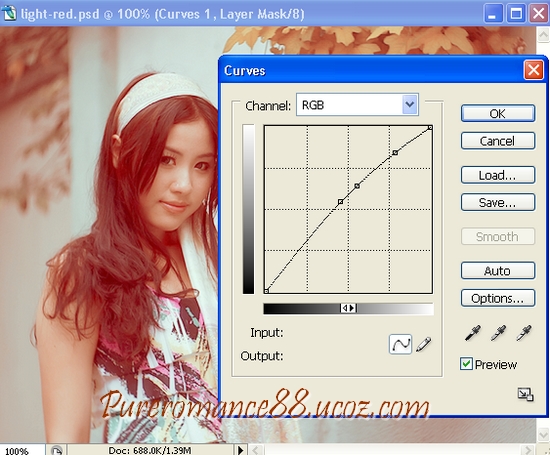
Task: Click the Save... button
Action: tap(498, 202)
